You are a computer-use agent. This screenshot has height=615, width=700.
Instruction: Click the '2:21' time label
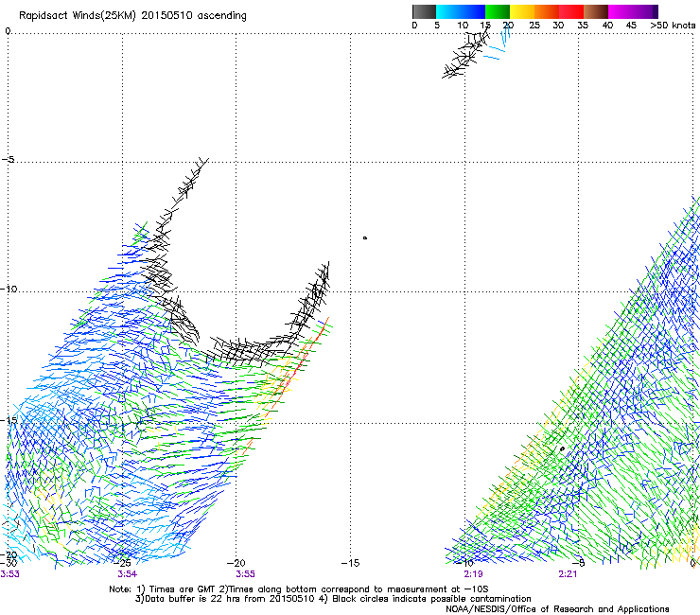(x=568, y=574)
